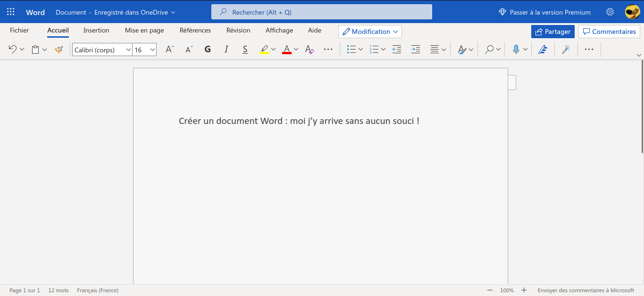Apply the yellow highlight color
644x296 pixels.
(x=264, y=49)
